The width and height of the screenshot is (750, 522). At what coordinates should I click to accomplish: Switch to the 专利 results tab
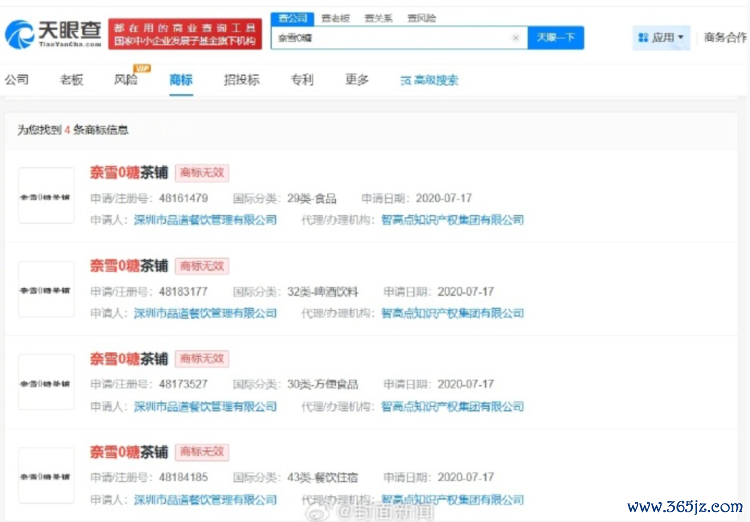pyautogui.click(x=302, y=79)
